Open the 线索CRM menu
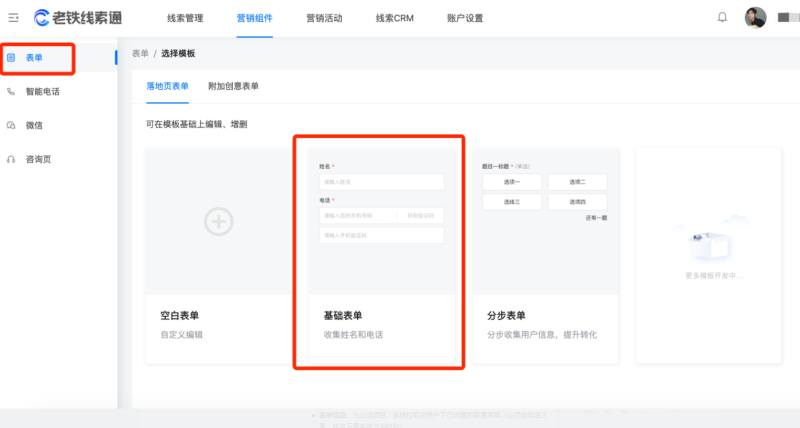Screen dimensions: 800x428 click(394, 18)
